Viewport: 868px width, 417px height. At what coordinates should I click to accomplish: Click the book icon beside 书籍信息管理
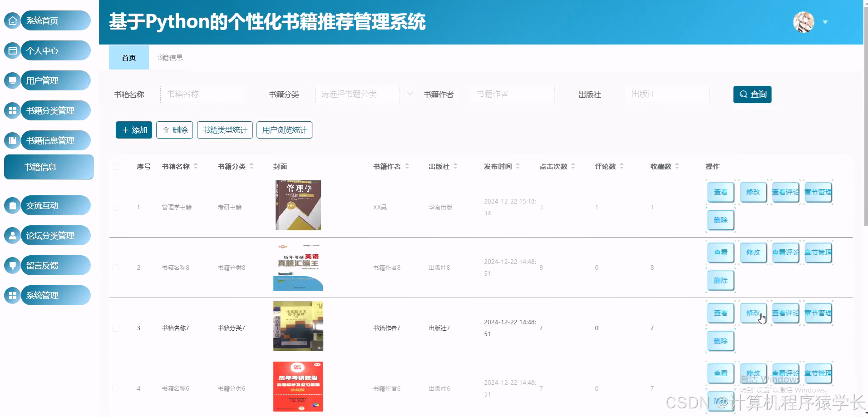(13, 140)
